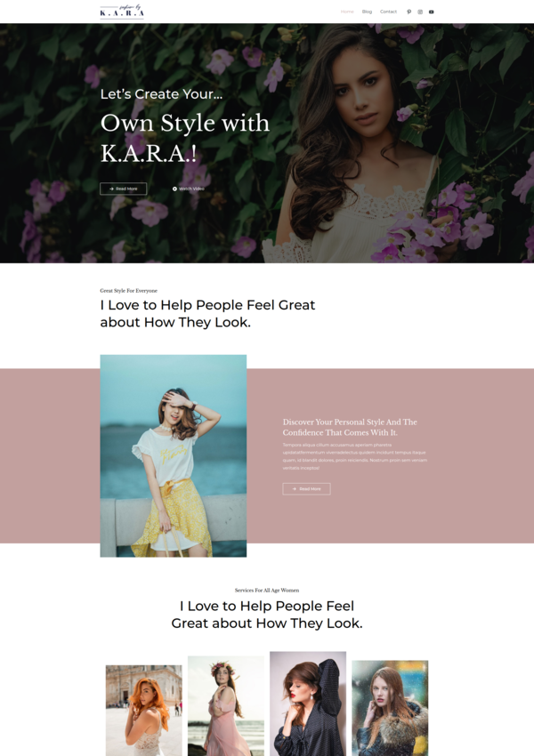Click the Services For All Age Women label
The width and height of the screenshot is (534, 756).
point(267,591)
